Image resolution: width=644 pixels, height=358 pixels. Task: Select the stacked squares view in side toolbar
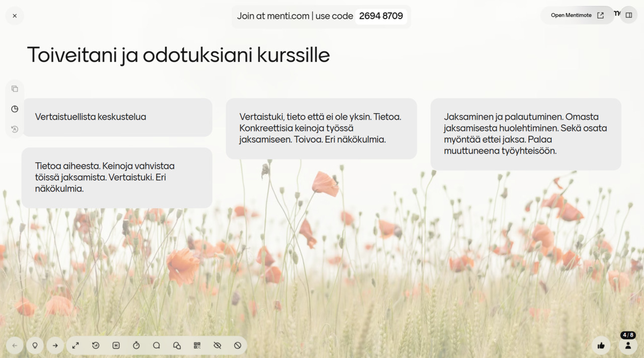(15, 89)
